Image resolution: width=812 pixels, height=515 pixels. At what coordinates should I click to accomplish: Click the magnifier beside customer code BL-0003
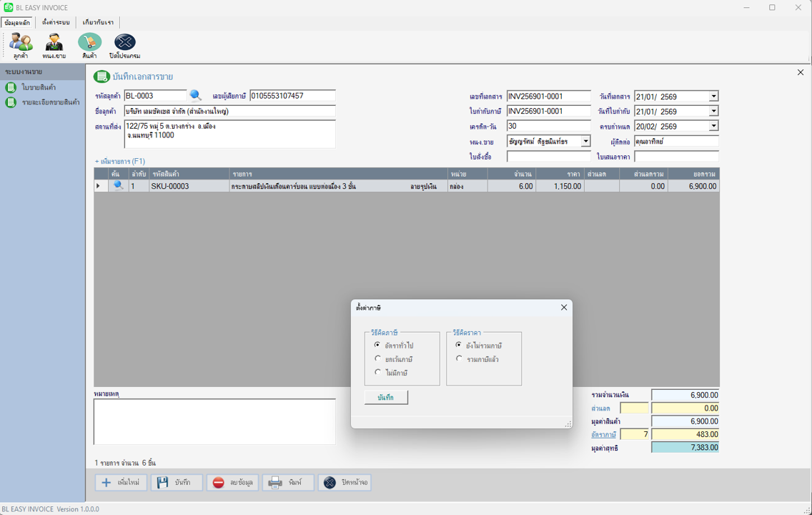point(195,96)
